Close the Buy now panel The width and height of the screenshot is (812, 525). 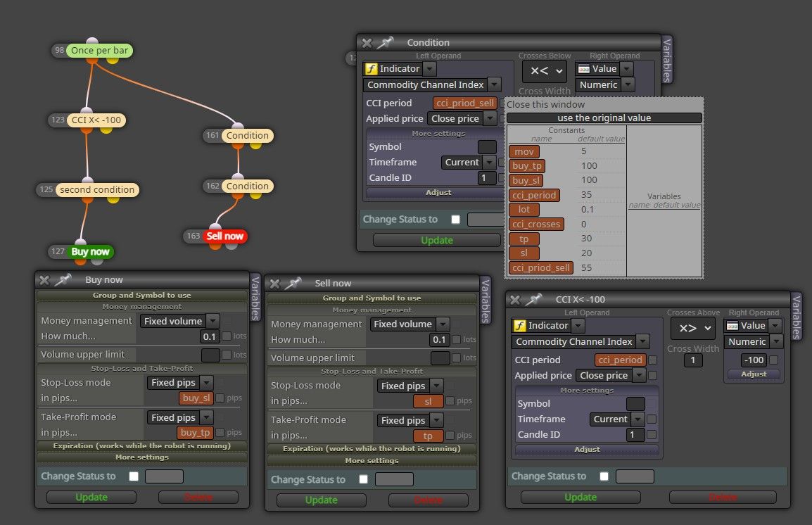coord(44,280)
